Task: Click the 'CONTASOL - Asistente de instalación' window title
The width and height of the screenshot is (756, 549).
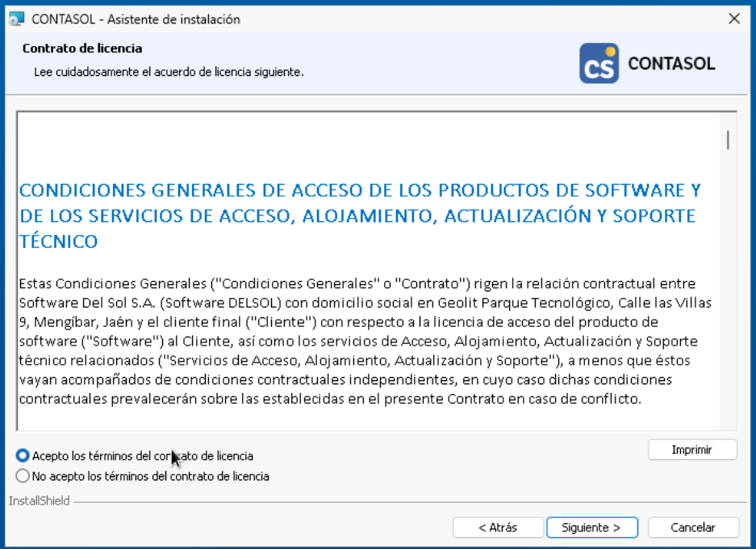Action: tap(136, 19)
